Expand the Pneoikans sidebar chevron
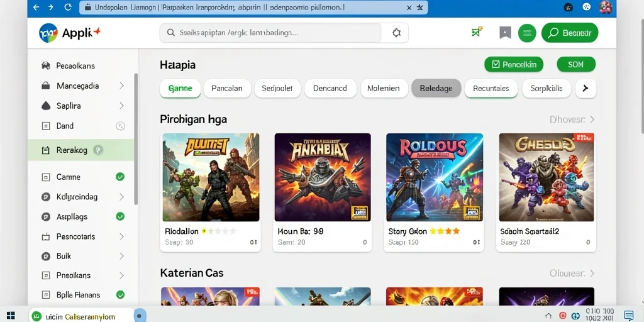This screenshot has width=644, height=322. [x=121, y=275]
